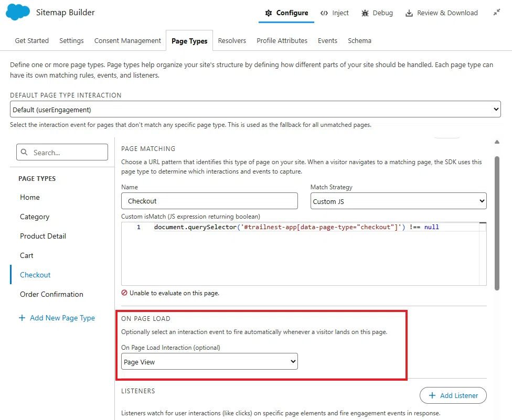Screen dimensions: 512x420
Task: Switch to the Resolvers tab
Action: point(232,41)
